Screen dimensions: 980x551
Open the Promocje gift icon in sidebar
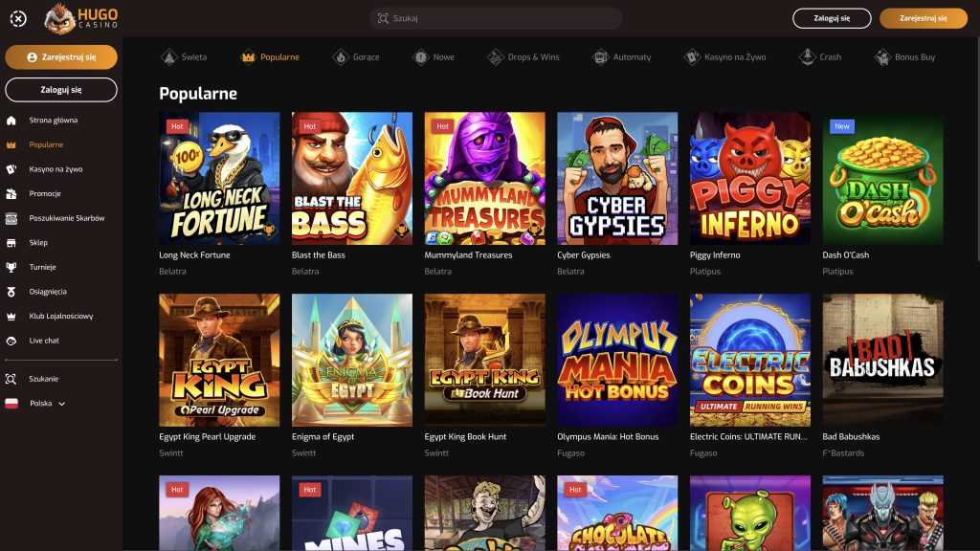coord(11,194)
